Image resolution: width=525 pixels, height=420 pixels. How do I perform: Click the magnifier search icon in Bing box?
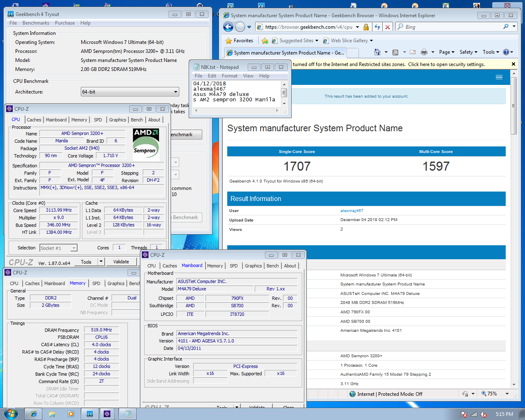(506, 27)
